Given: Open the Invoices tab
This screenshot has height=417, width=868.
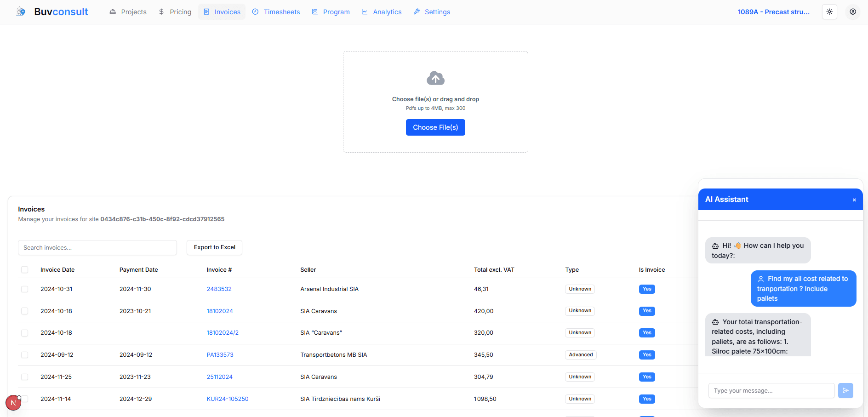Looking at the screenshot, I should (x=222, y=12).
